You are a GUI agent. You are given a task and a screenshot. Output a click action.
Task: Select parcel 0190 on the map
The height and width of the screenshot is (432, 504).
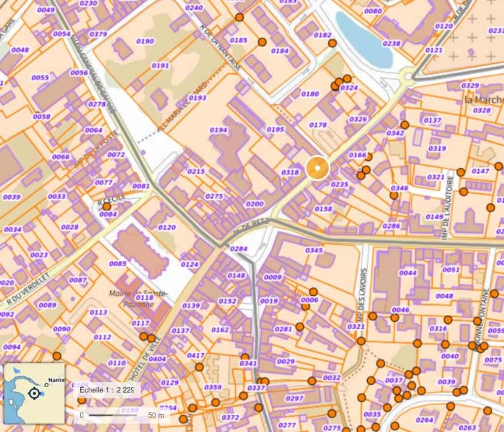[145, 41]
